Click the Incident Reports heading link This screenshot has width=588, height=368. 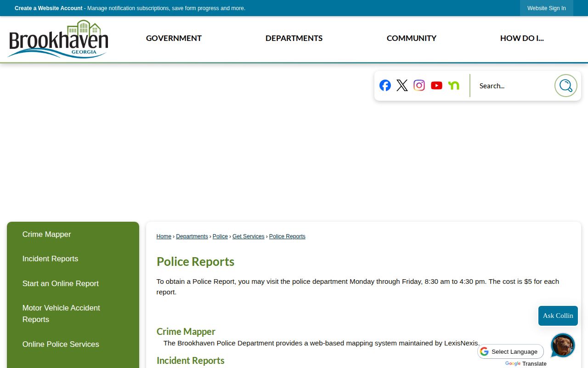coord(191,360)
